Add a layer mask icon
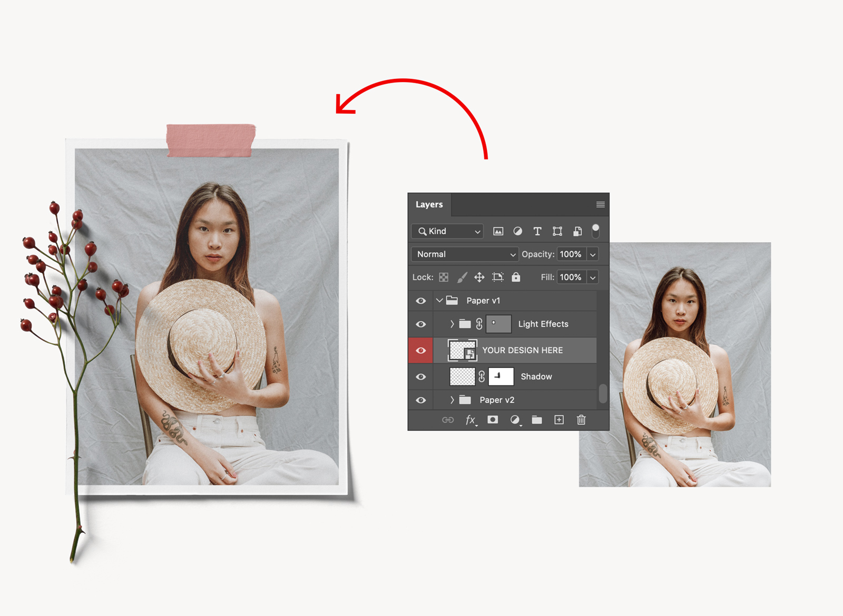Viewport: 843px width, 616px height. click(x=493, y=420)
